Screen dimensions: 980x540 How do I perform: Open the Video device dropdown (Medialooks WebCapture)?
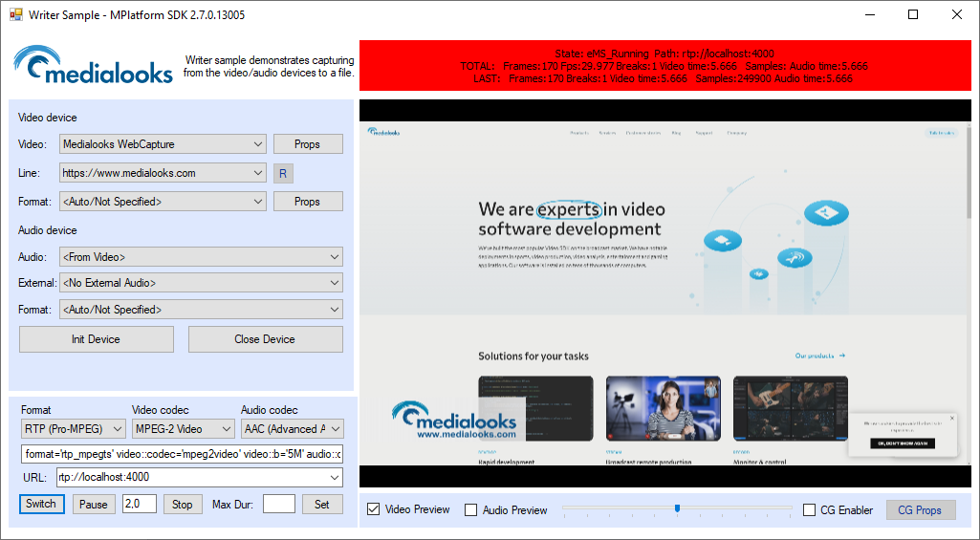pos(163,143)
